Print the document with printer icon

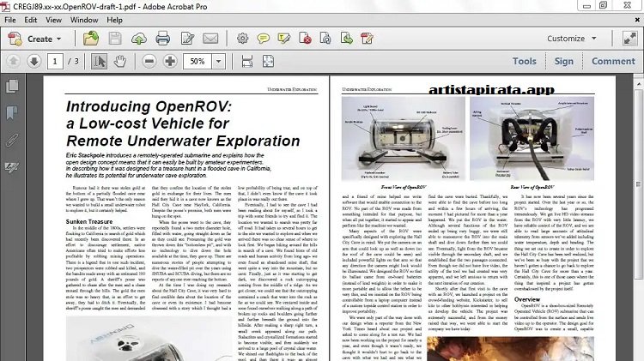(162, 39)
